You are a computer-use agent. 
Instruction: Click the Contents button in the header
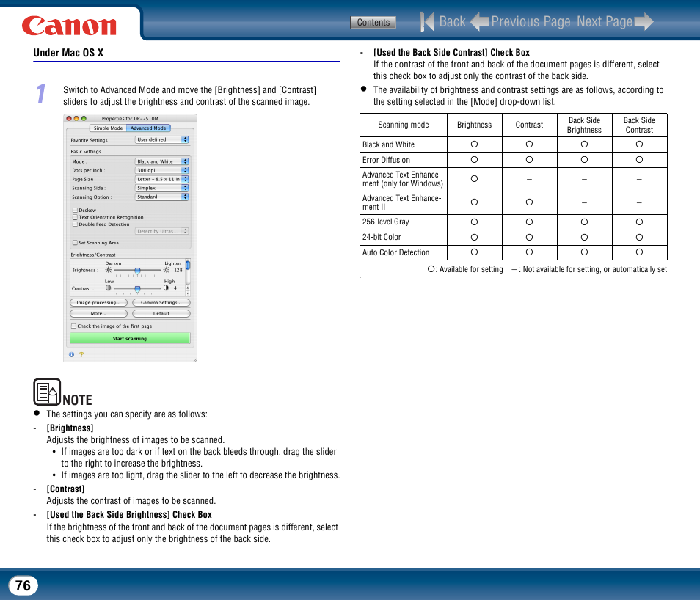coord(373,22)
